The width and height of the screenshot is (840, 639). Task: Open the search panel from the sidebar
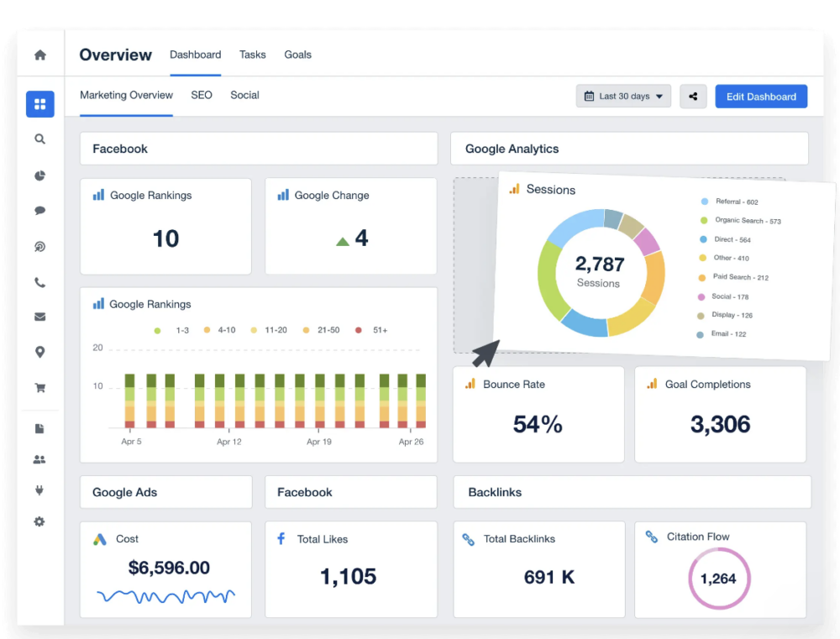(39, 139)
